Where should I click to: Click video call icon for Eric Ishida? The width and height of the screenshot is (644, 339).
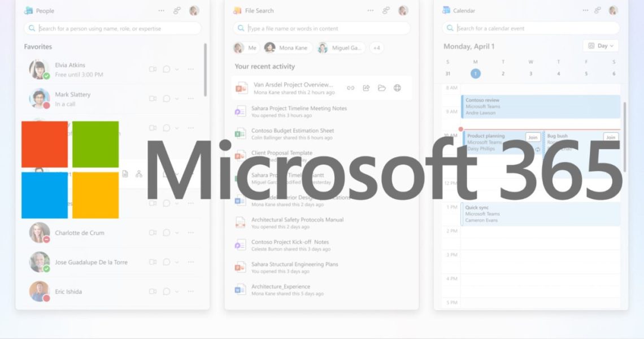153,292
